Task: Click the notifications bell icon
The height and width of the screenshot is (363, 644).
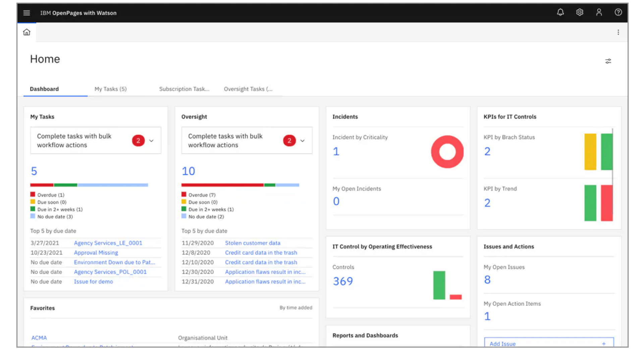Action: point(560,12)
